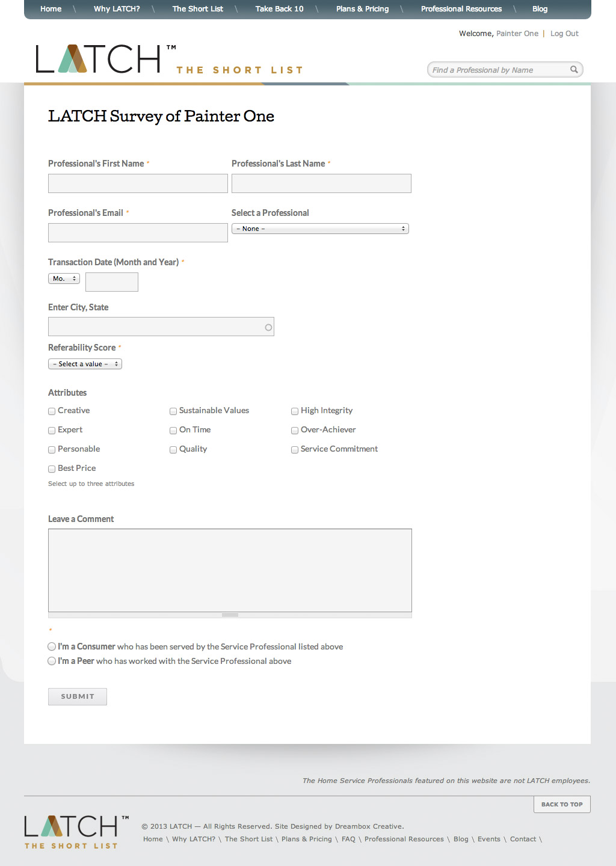Screen dimensions: 616x866
Task: Click the footer FAQ link
Action: 348,839
